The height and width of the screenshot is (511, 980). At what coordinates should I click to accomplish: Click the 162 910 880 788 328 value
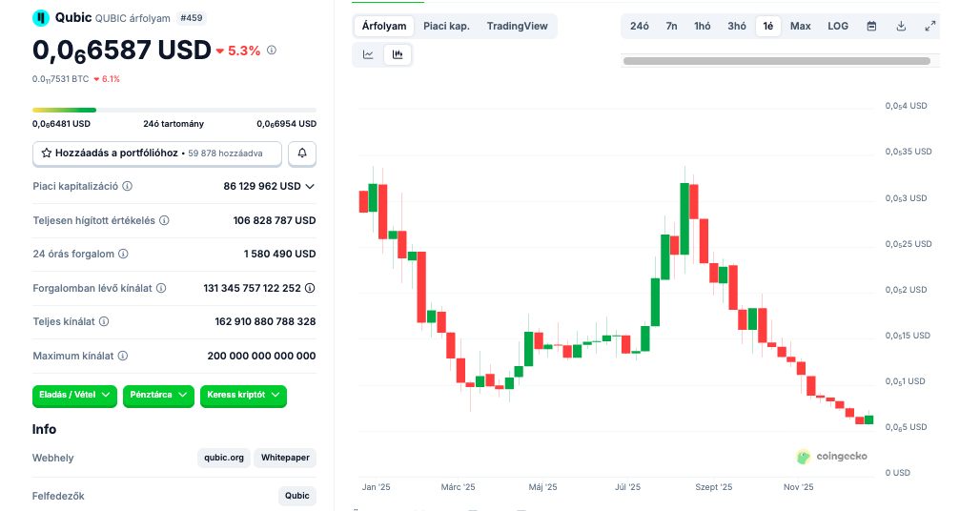(x=265, y=321)
